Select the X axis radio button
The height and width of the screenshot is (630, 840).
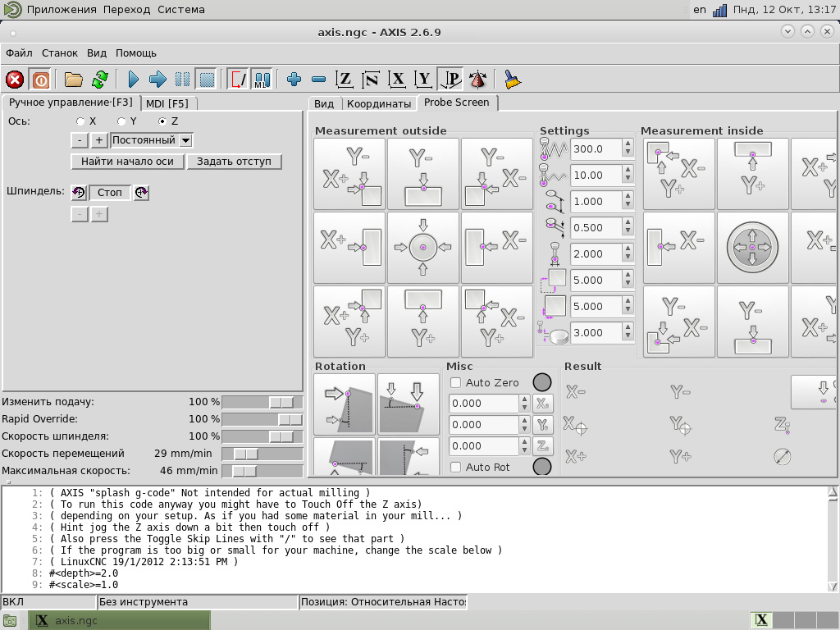coord(80,121)
